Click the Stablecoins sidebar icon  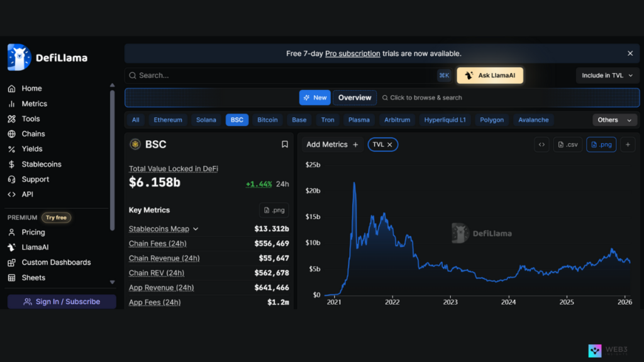12,164
